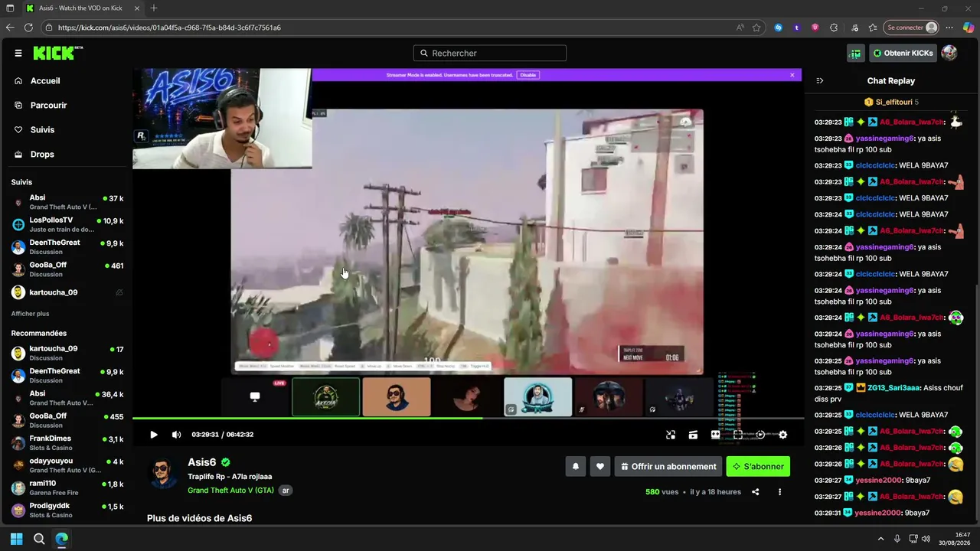Close the Asis6 VOD browser tab
980x551 pixels.
click(x=137, y=8)
